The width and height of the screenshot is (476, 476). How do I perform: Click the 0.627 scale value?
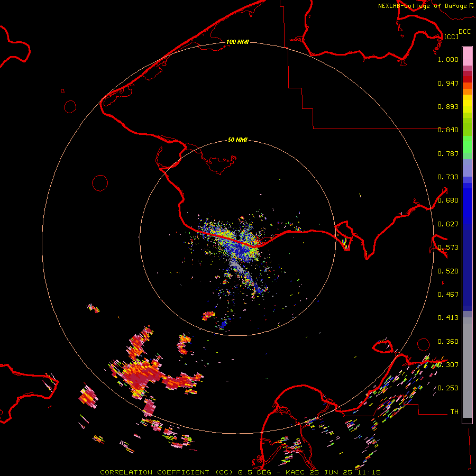coord(448,224)
